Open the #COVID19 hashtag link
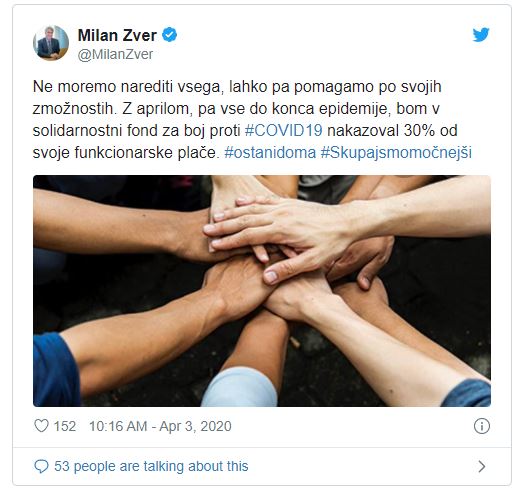Viewport: 519px width, 493px height. click(x=284, y=130)
